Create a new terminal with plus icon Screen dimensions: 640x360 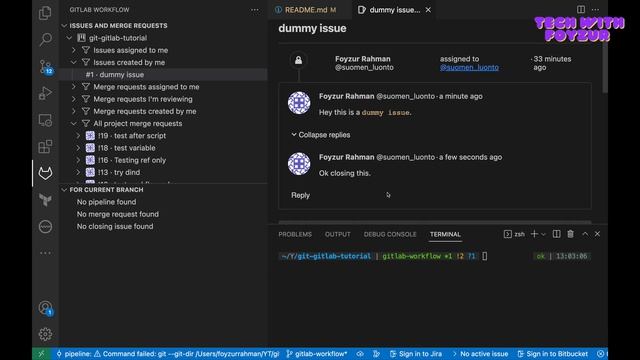pos(534,234)
